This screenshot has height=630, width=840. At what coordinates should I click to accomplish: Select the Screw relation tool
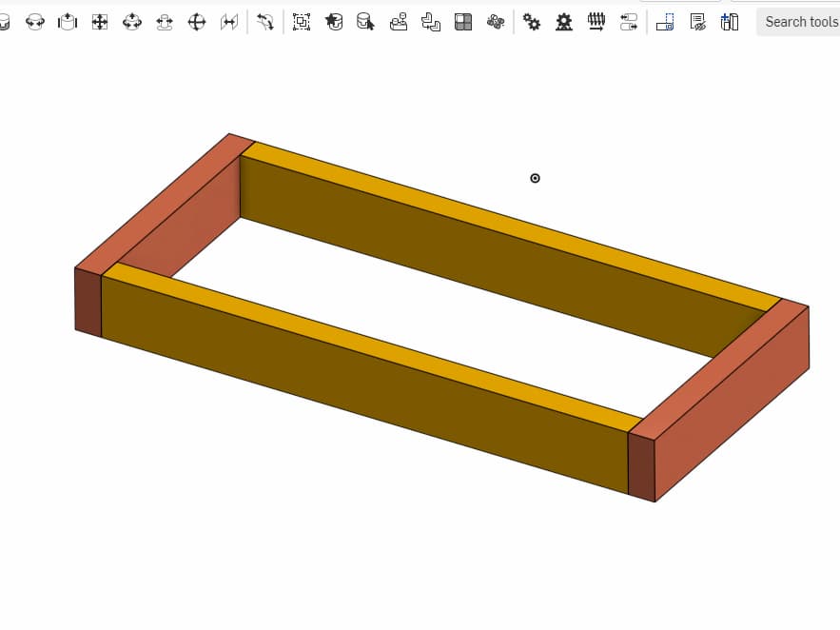pos(596,22)
